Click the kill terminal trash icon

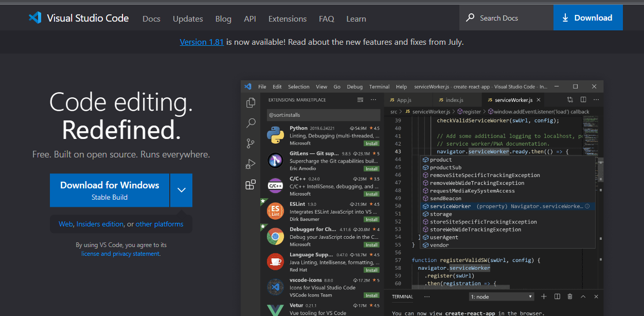[570, 296]
